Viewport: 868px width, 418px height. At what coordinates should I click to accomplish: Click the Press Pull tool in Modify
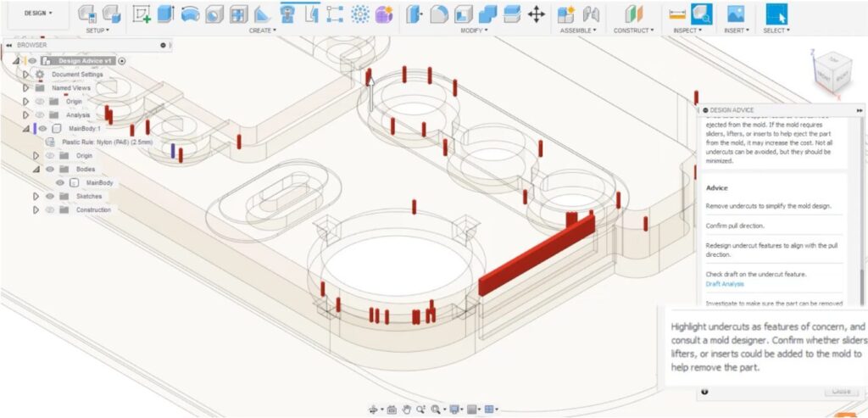(414, 14)
